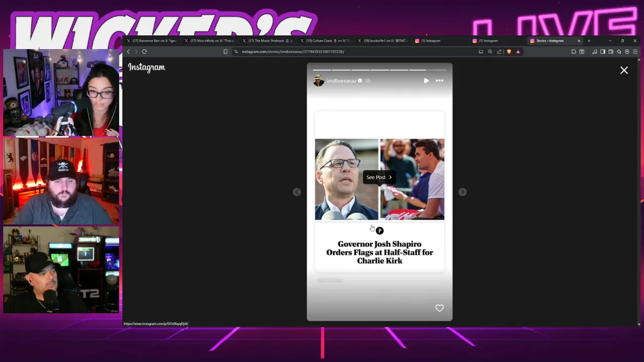Viewport: 644px width, 362px height.
Task: Switch to the booker9e1 on X tab
Action: pos(383,41)
